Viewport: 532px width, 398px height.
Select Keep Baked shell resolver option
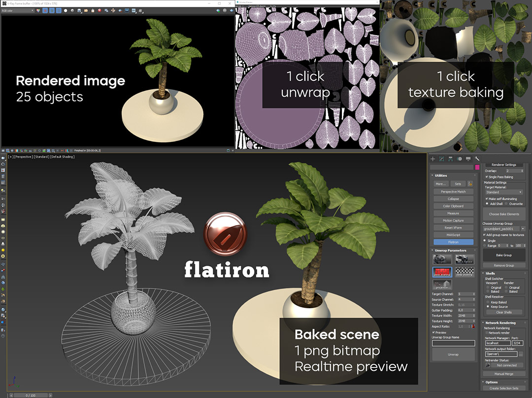(488, 302)
